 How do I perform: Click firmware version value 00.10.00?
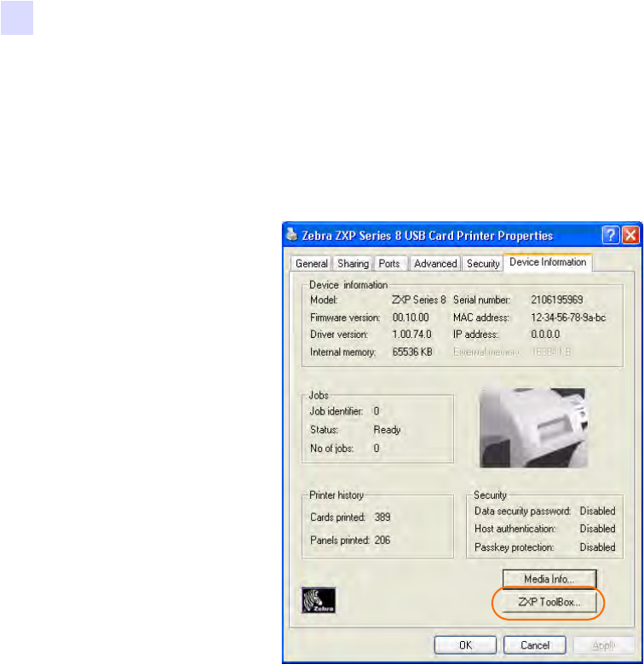[411, 318]
